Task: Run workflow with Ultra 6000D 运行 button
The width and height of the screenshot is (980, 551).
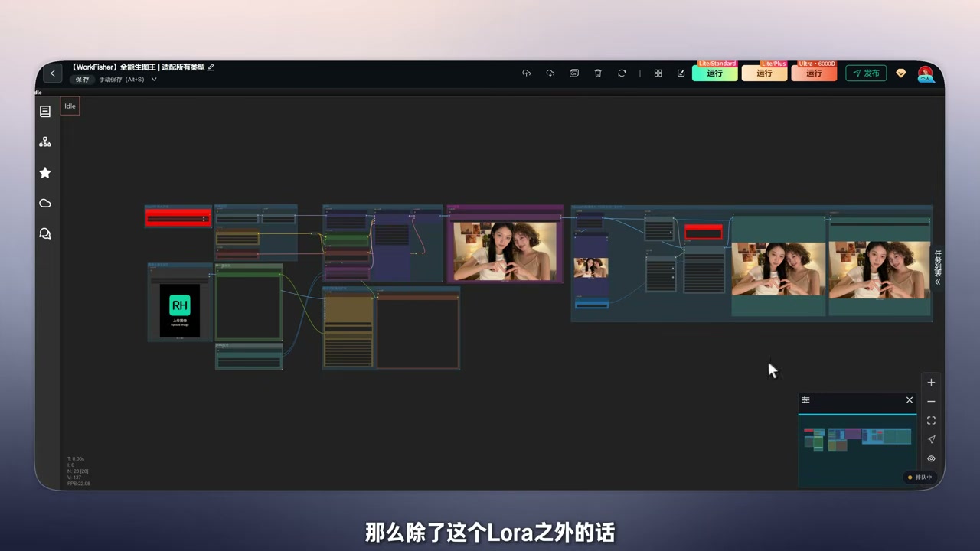Action: [x=814, y=73]
